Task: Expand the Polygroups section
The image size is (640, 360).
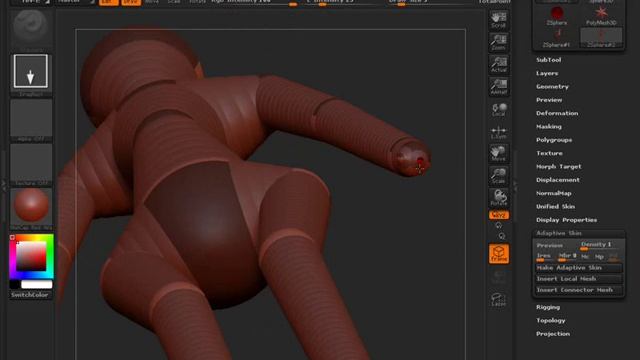Action: tap(554, 140)
